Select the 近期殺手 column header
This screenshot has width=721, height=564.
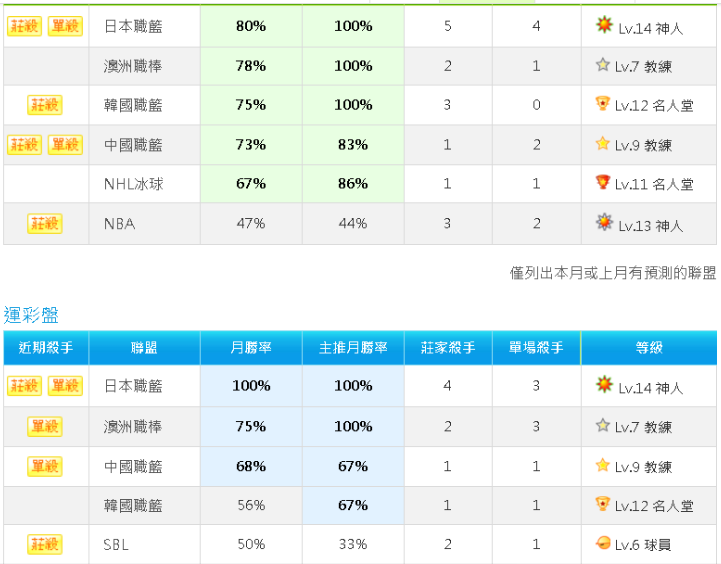pyautogui.click(x=46, y=348)
